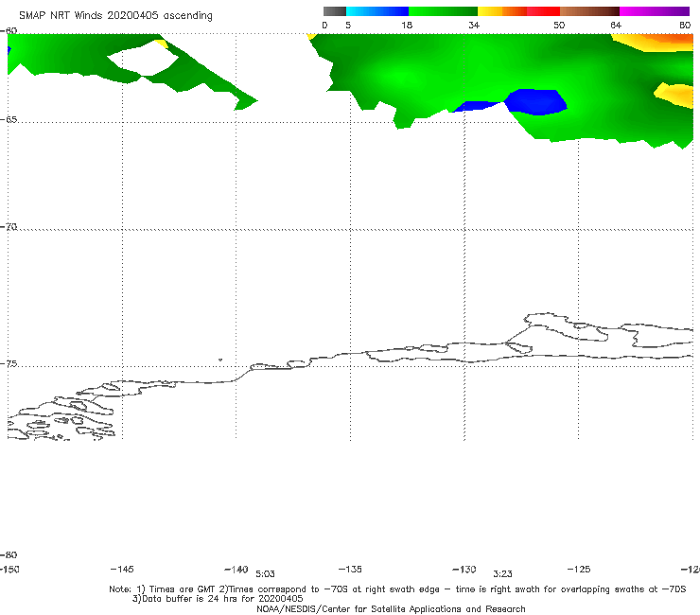Click the green segment of the color scale

point(443,11)
